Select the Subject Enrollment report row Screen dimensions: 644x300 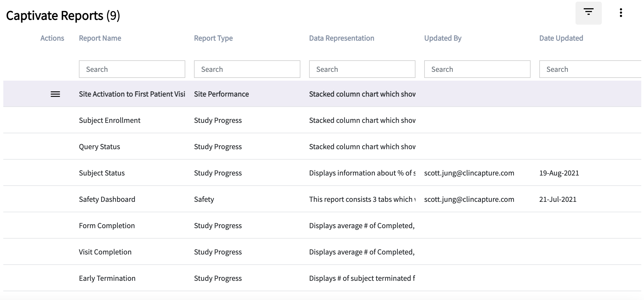point(110,120)
